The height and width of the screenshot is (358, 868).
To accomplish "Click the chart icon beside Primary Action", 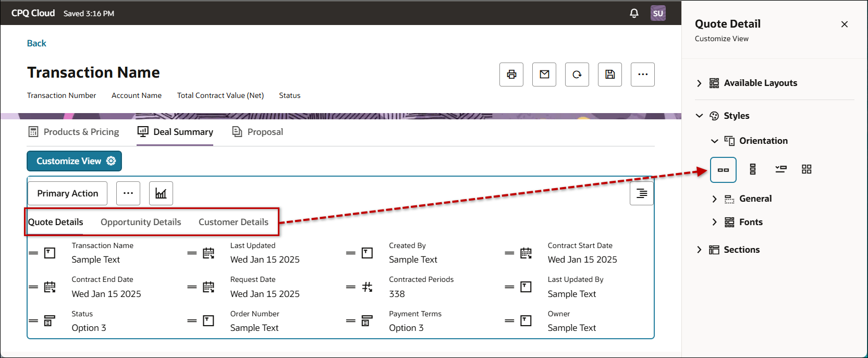I will pos(161,193).
